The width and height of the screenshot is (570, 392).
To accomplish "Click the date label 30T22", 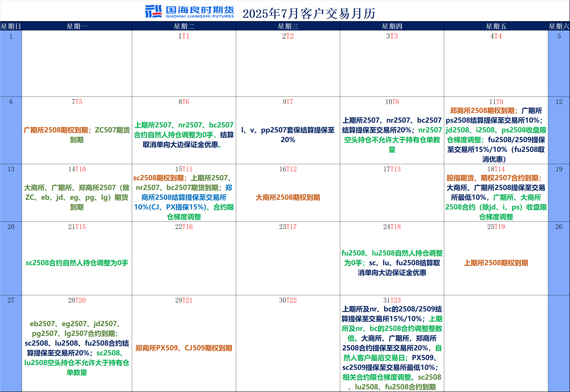I will pos(288,300).
